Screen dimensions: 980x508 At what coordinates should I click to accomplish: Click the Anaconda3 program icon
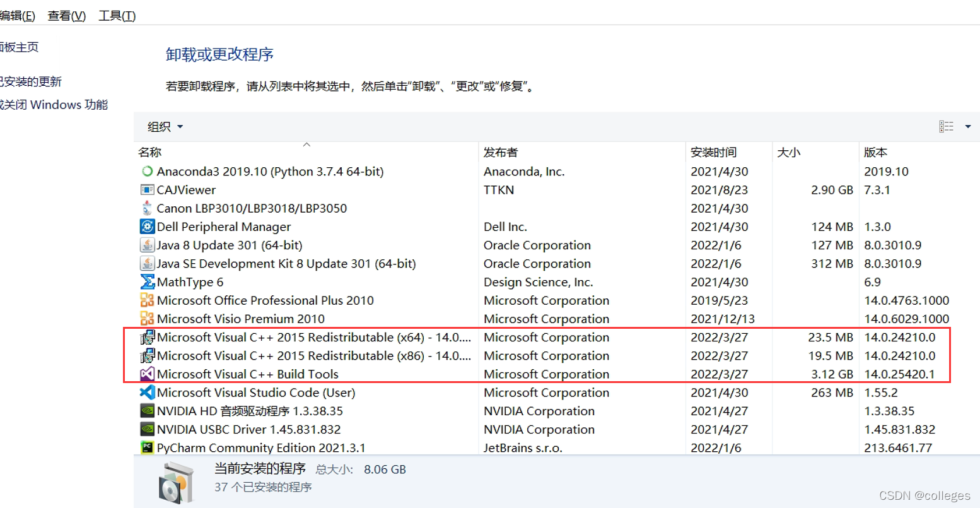click(147, 171)
